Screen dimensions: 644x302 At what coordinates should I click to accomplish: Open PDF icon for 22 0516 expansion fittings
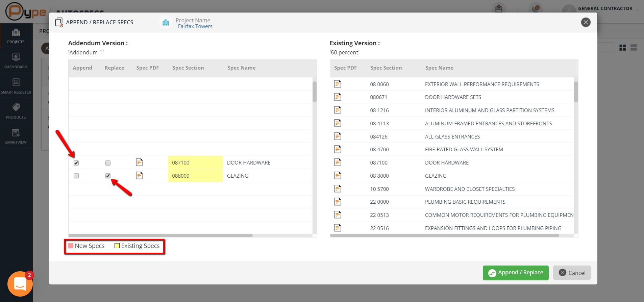338,228
